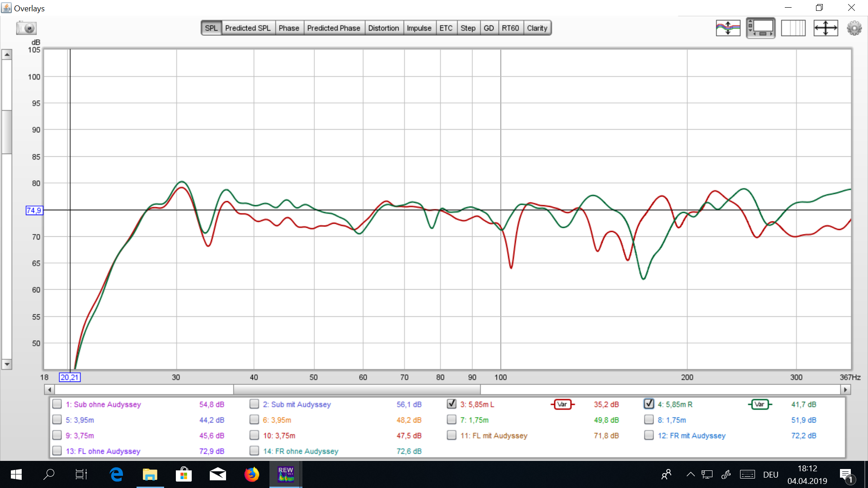Image resolution: width=868 pixels, height=488 pixels.
Task: Open the GD tab
Action: (489, 28)
